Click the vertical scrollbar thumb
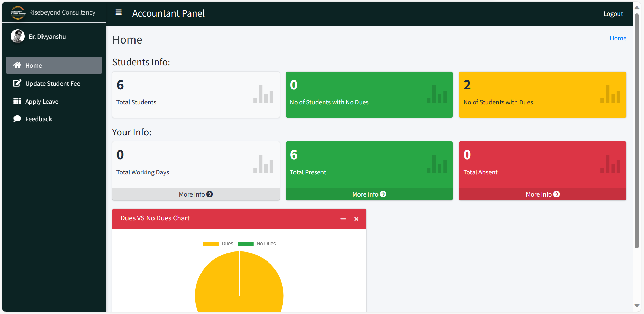The width and height of the screenshot is (644, 314). (637, 131)
